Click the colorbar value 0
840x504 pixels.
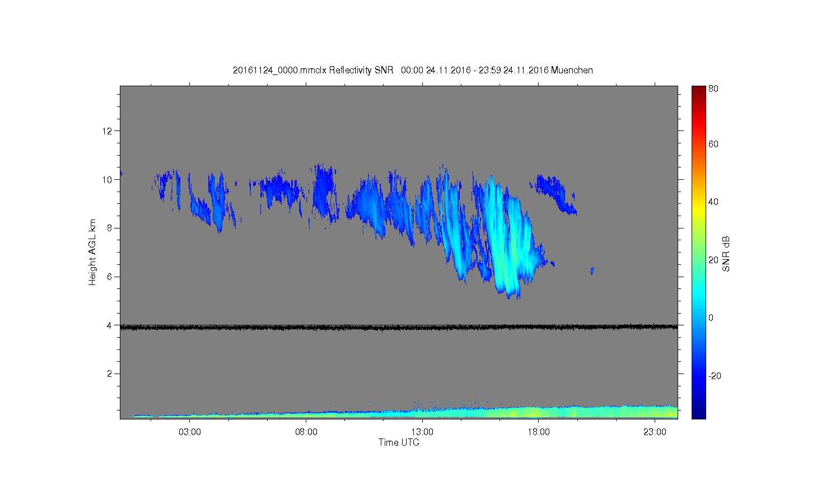(x=711, y=318)
